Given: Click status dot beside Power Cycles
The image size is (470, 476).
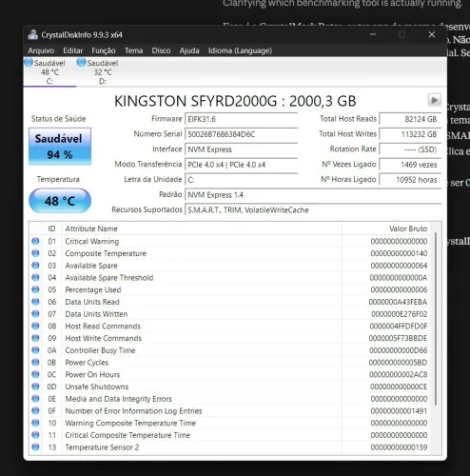Looking at the screenshot, I should tap(35, 362).
